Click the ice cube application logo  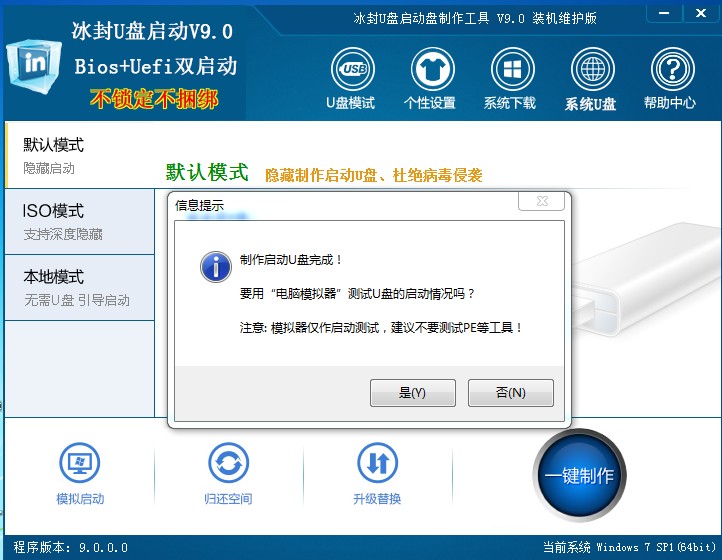point(33,65)
